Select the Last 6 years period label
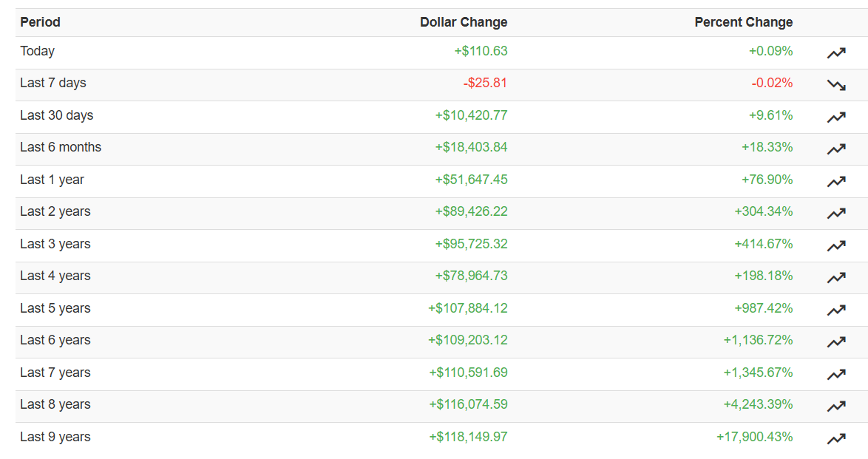868x459 pixels. [x=55, y=340]
